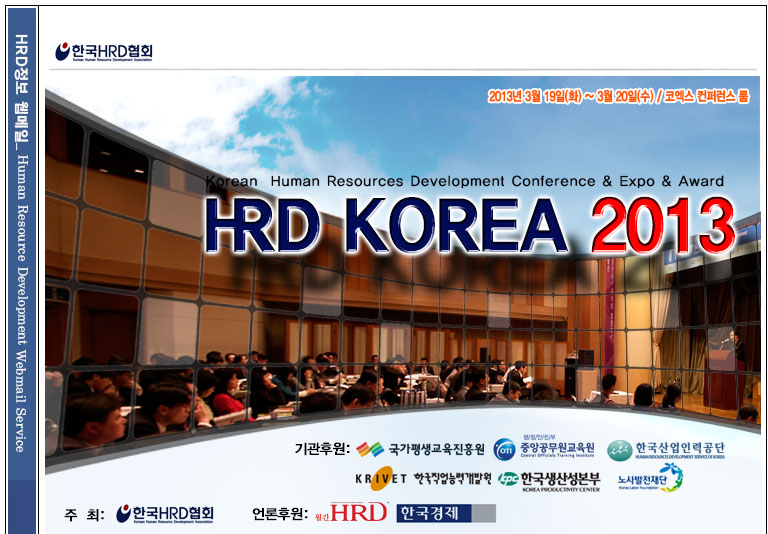Viewport: 768px width, 534px height.
Task: Open the 한국생산성본부 KPC logo
Action: point(548,480)
